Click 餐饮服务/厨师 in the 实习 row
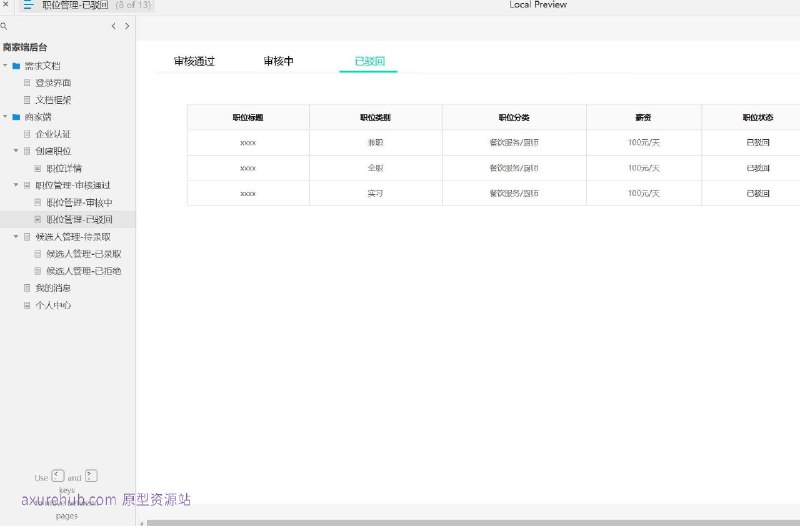The height and width of the screenshot is (526, 800). [514, 193]
